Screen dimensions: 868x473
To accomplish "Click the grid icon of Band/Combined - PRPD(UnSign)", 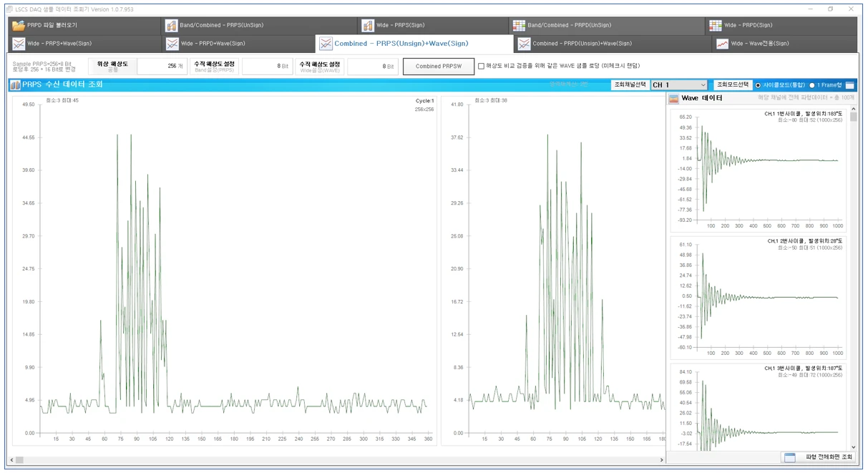I will click(519, 26).
